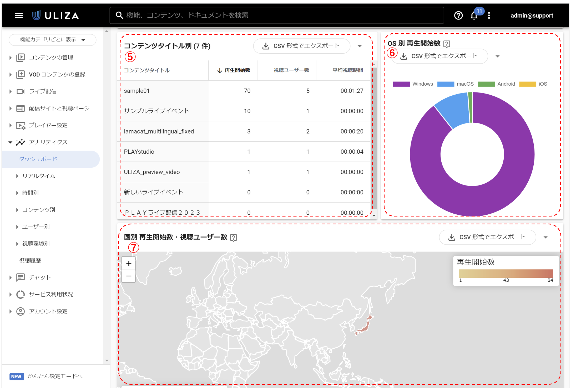This screenshot has width=571, height=392.
Task: Click the search magnifier icon
Action: tap(119, 15)
